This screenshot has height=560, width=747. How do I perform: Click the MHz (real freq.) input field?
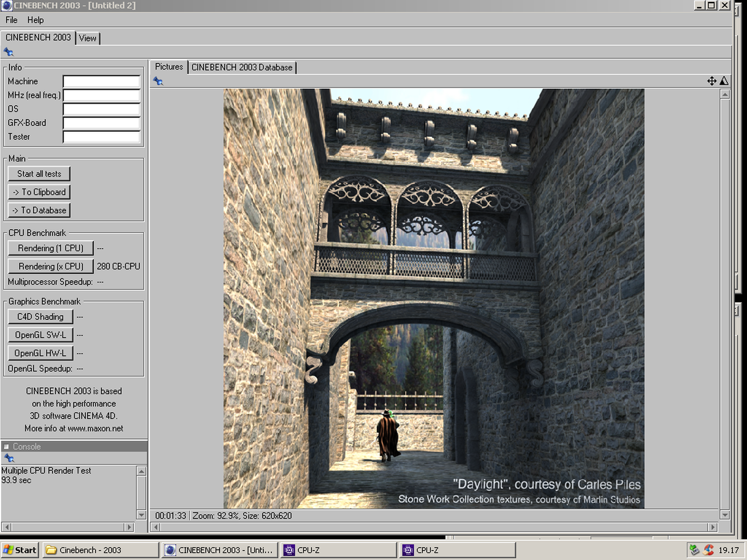tap(102, 95)
